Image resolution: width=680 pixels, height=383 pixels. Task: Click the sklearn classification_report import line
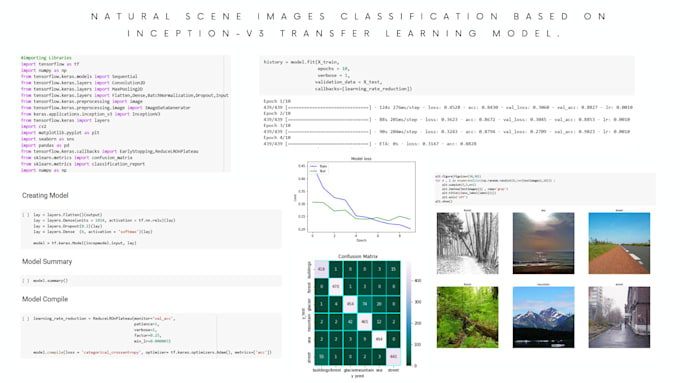pyautogui.click(x=83, y=164)
